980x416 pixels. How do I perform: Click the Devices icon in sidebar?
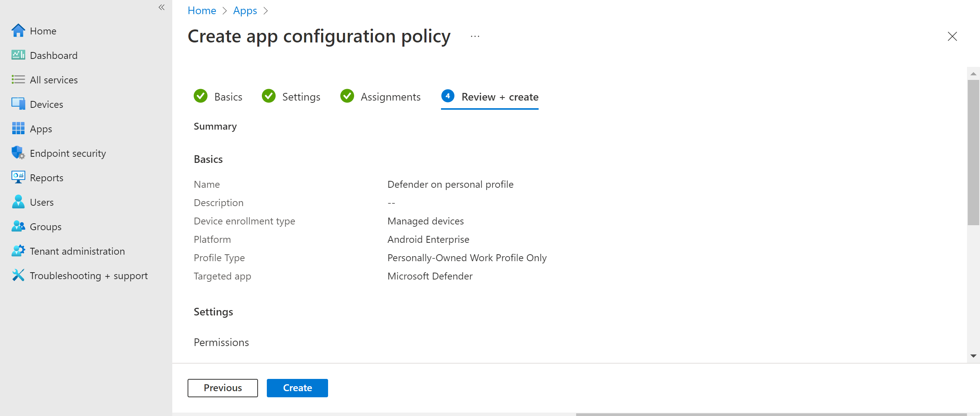tap(17, 104)
